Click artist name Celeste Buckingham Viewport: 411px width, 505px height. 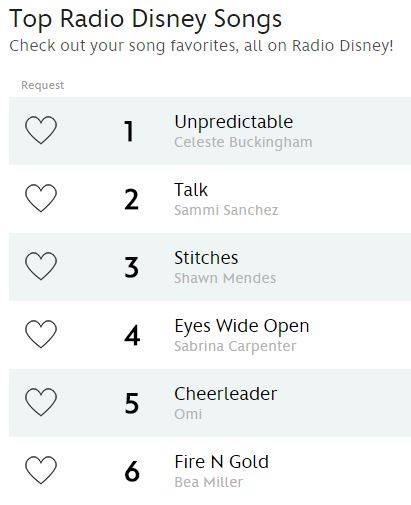click(x=243, y=143)
